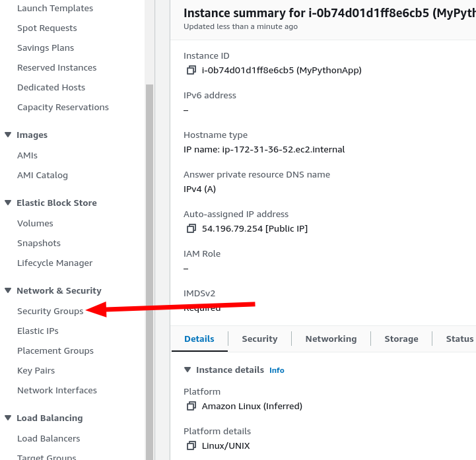Collapse the Elastic Block Store section

pos(8,203)
